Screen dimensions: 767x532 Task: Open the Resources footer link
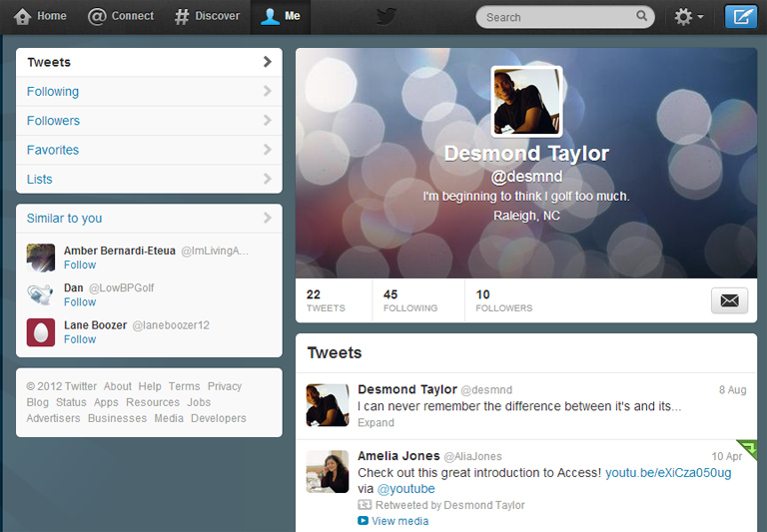(x=153, y=402)
